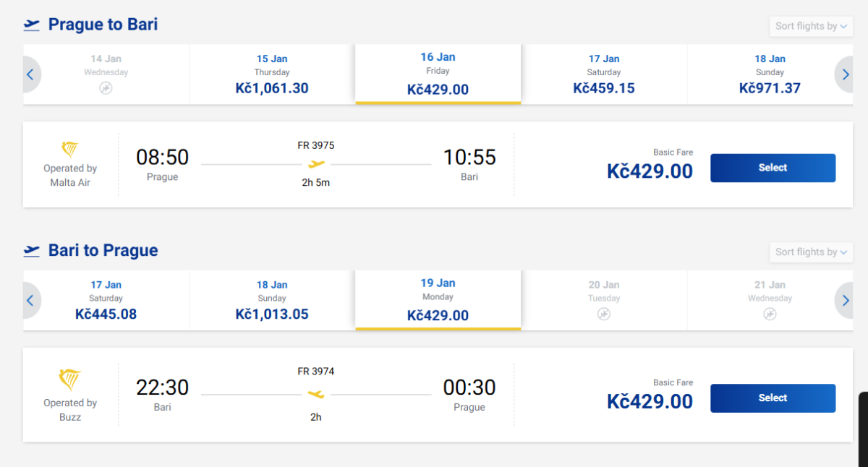Viewport: 868px width, 467px height.
Task: Choose 18 Jan Sunday Kč971.37 outbound date
Action: point(770,74)
